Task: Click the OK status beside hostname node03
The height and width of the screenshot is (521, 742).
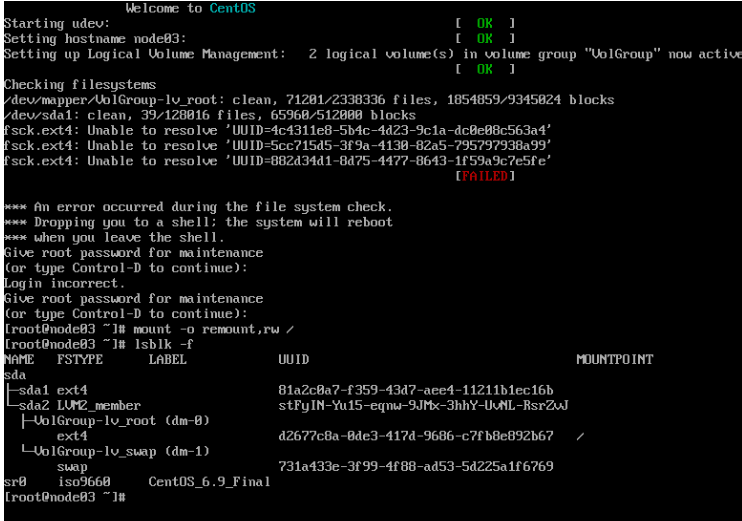Action: (484, 38)
